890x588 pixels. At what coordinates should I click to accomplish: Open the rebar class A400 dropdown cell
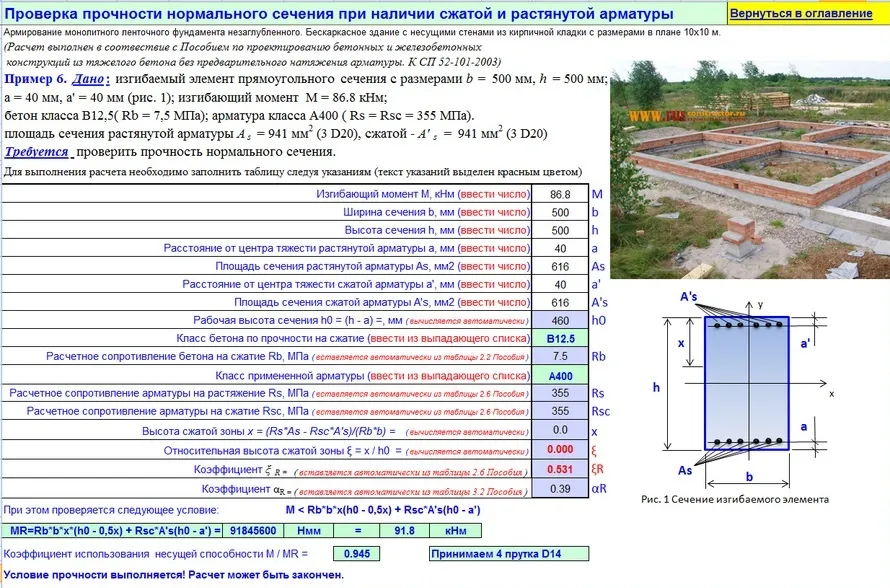(x=560, y=375)
